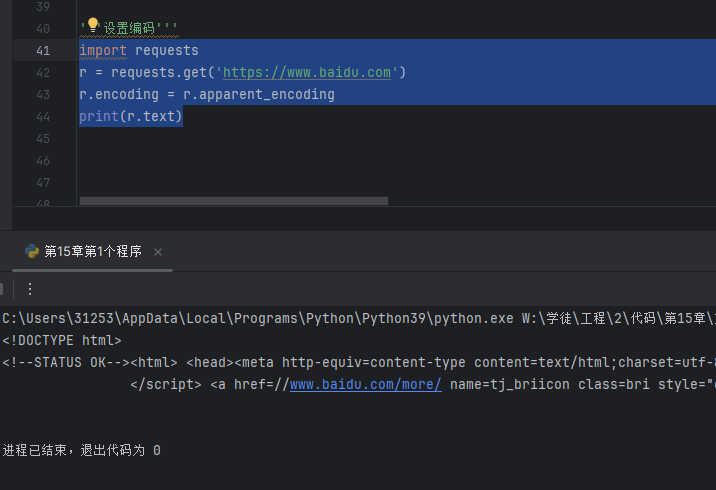Click charset=utf text in console output
The width and height of the screenshot is (716, 490).
click(662, 362)
